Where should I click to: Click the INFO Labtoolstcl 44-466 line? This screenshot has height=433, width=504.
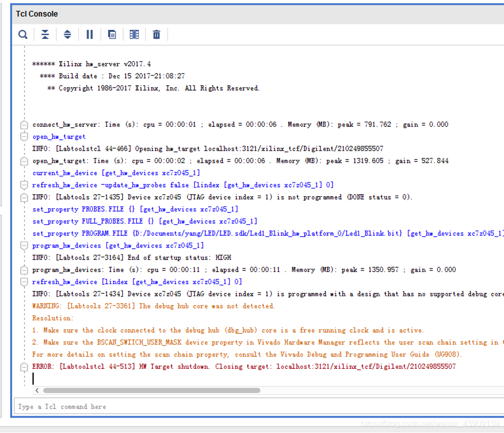(x=208, y=149)
